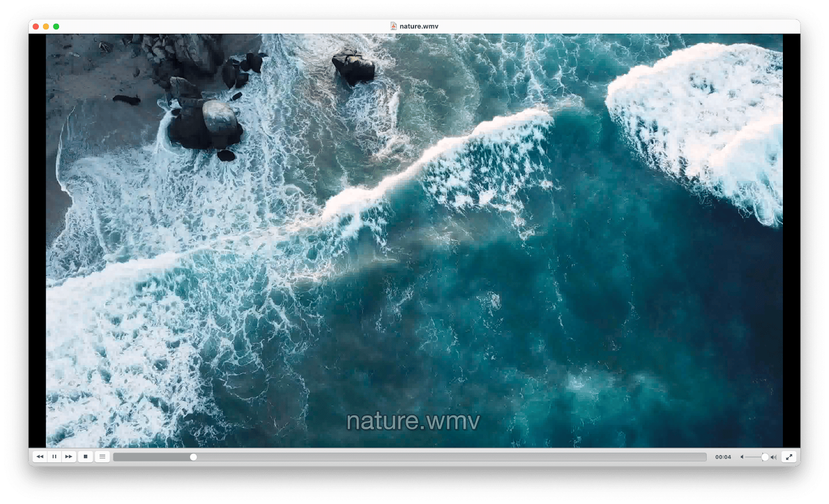Click the video frame showing ocean waves
The height and width of the screenshot is (504, 829).
[414, 240]
